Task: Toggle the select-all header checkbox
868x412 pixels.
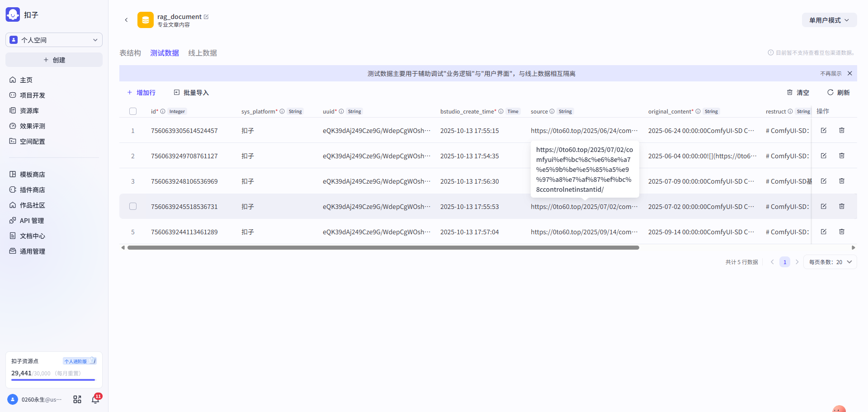Action: (133, 111)
